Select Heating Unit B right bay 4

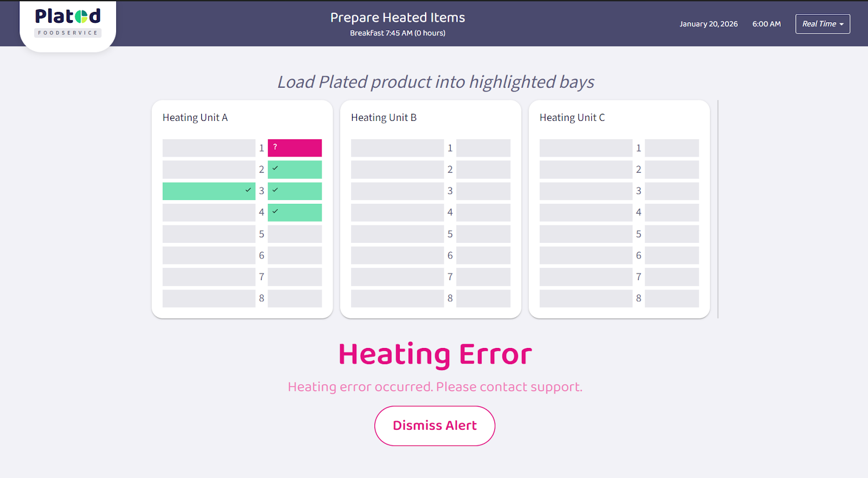pos(483,212)
